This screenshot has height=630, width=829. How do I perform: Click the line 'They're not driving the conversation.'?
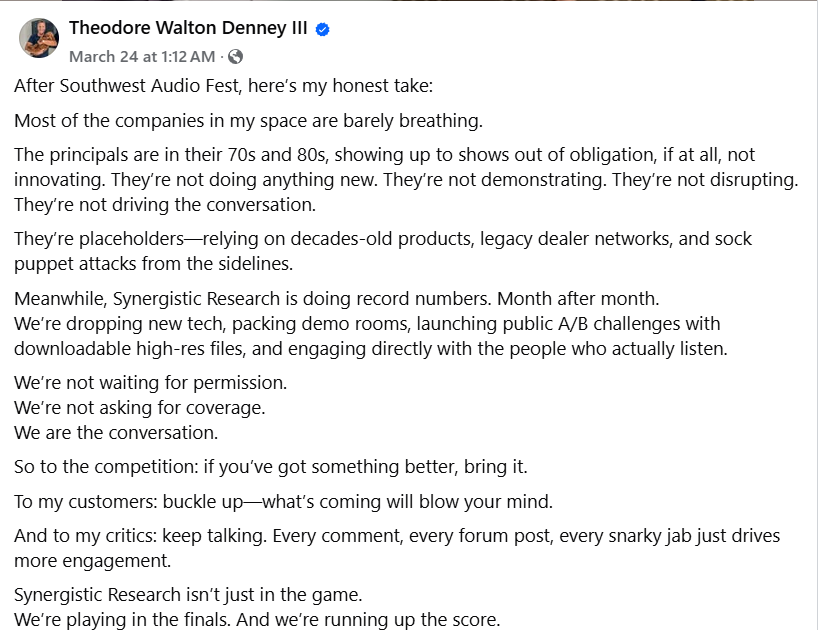(x=165, y=205)
